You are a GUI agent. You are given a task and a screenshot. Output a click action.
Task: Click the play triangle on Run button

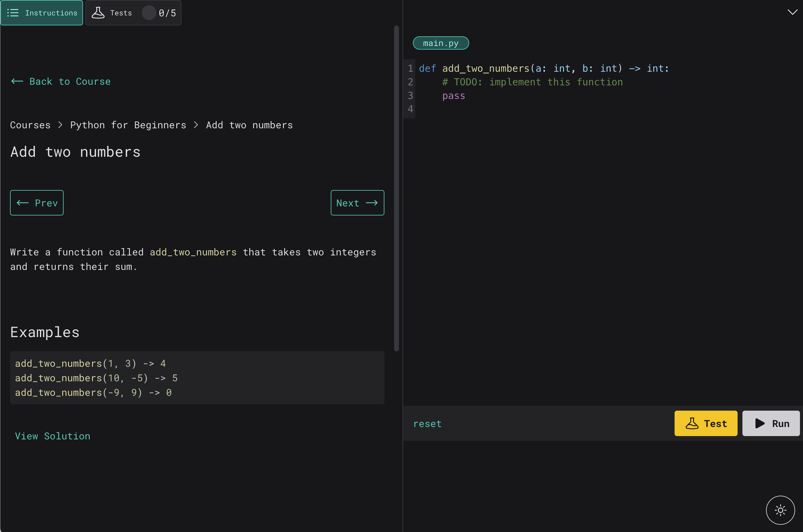pyautogui.click(x=760, y=423)
